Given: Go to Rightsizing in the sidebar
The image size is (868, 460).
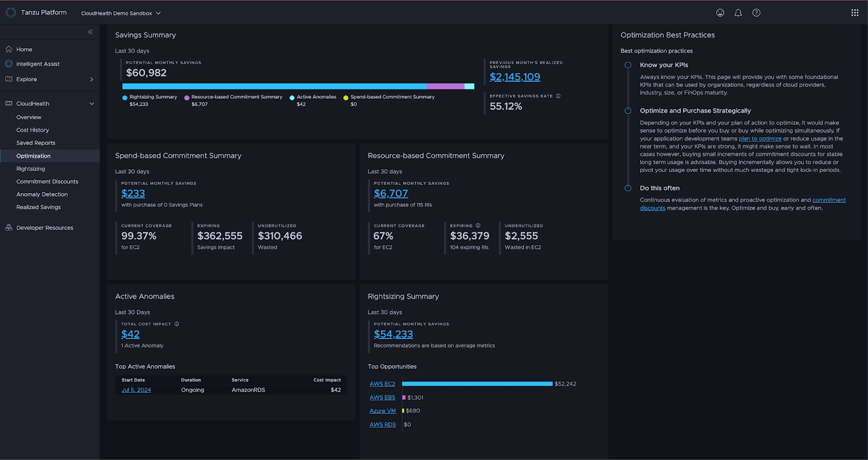Looking at the screenshot, I should pos(30,169).
